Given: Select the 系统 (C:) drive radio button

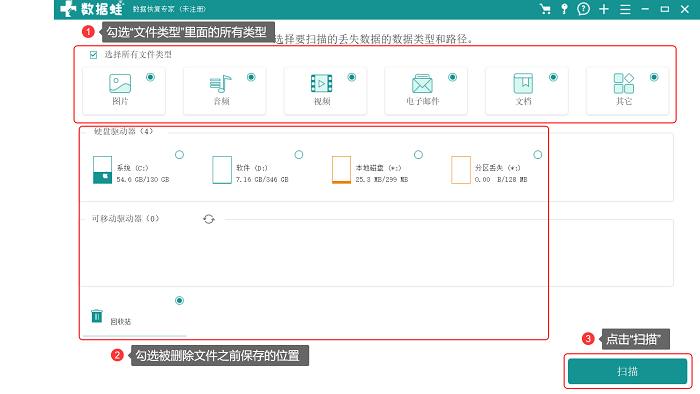Looking at the screenshot, I should pyautogui.click(x=179, y=155).
